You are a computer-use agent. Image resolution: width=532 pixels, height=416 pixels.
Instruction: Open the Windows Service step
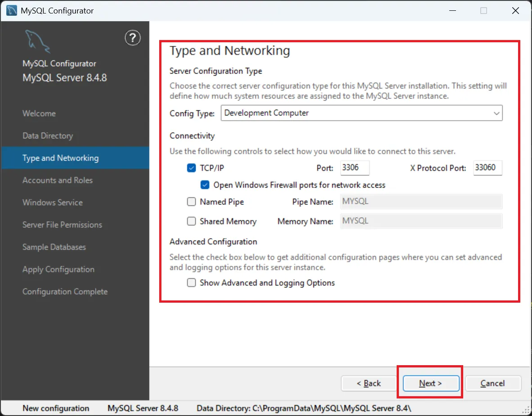pyautogui.click(x=53, y=202)
